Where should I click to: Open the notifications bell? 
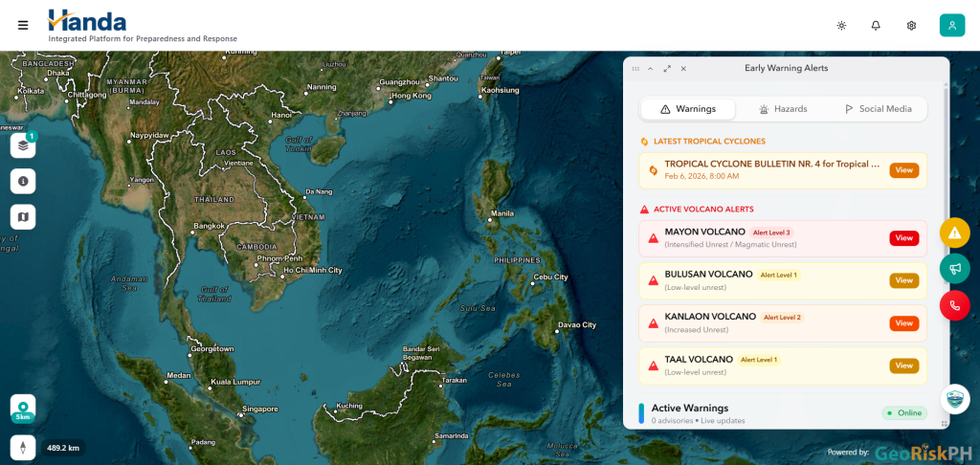pyautogui.click(x=876, y=26)
